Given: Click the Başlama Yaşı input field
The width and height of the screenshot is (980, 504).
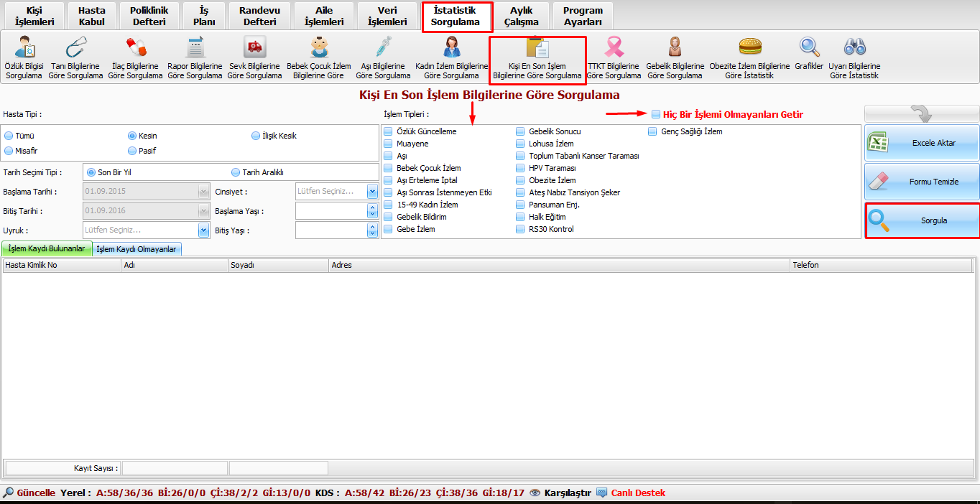Looking at the screenshot, I should pyautogui.click(x=331, y=211).
